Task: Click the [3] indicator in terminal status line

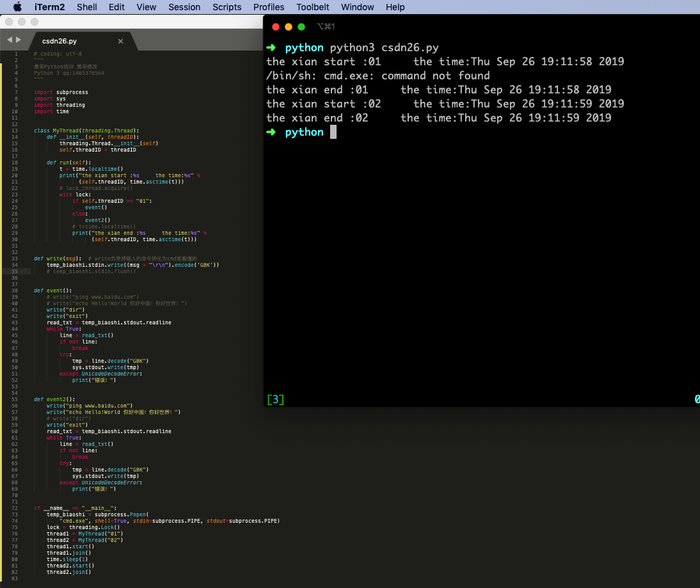Action: coord(275,399)
